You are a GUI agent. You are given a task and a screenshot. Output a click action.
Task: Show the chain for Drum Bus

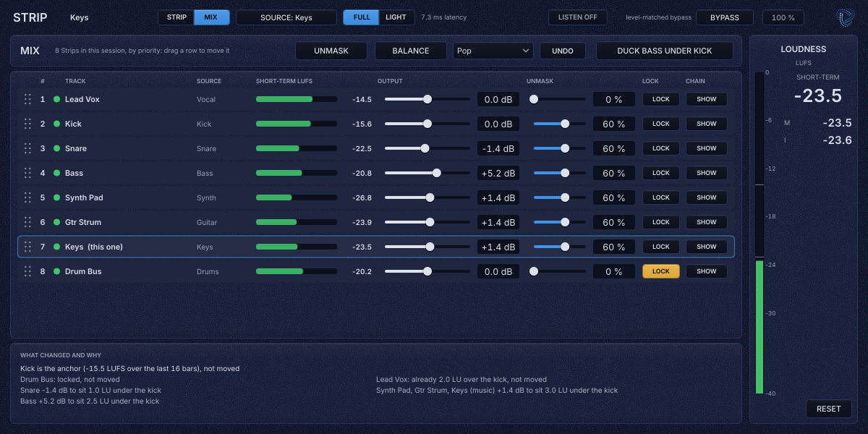707,271
